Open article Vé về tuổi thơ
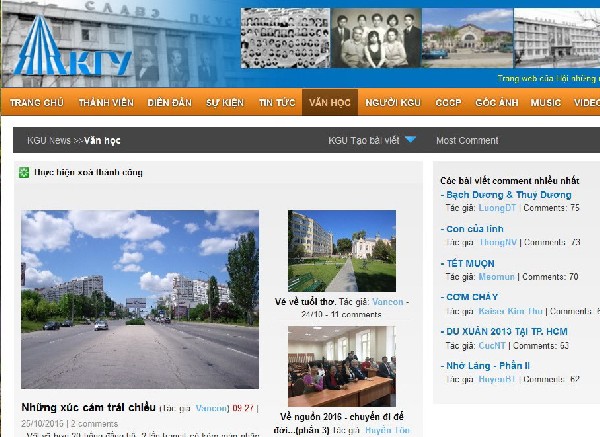 (305, 302)
